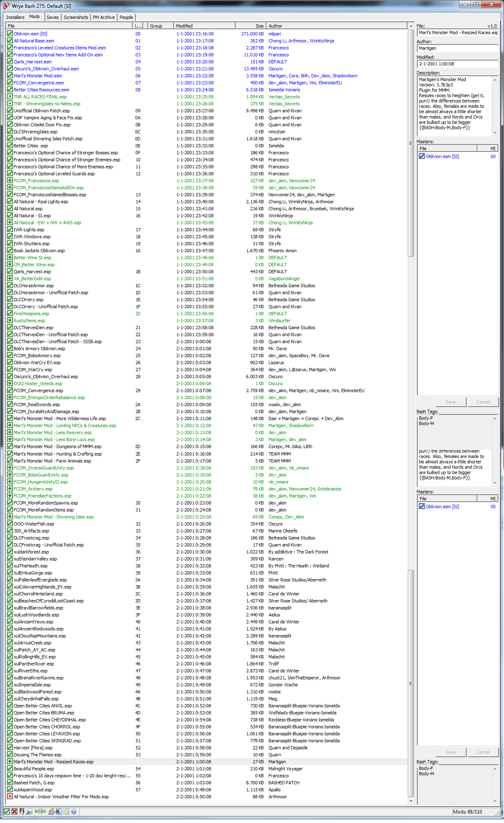The width and height of the screenshot is (504, 823).
Task: Click plus icon of VA_BetterGold.esp
Action: click(x=10, y=279)
